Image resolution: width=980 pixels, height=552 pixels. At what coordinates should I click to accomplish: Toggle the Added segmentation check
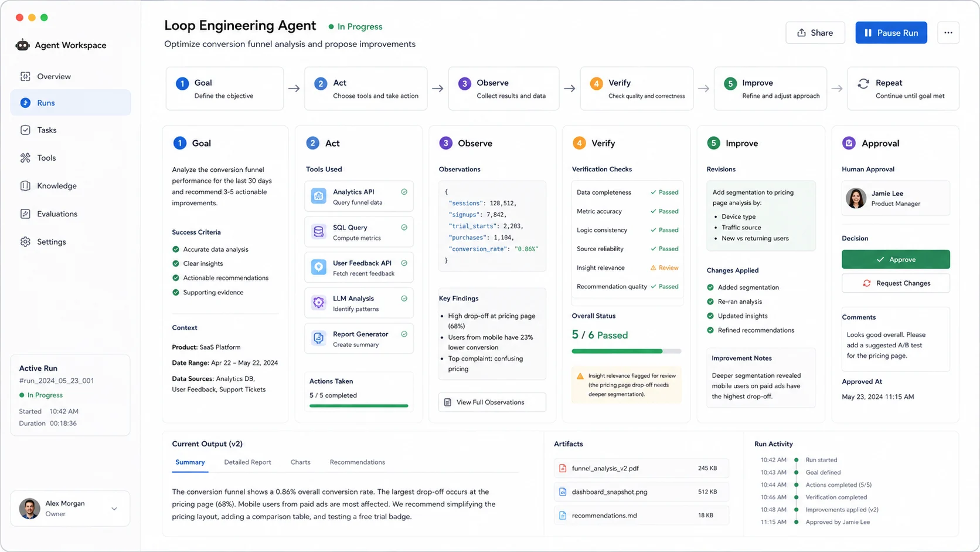coord(710,287)
